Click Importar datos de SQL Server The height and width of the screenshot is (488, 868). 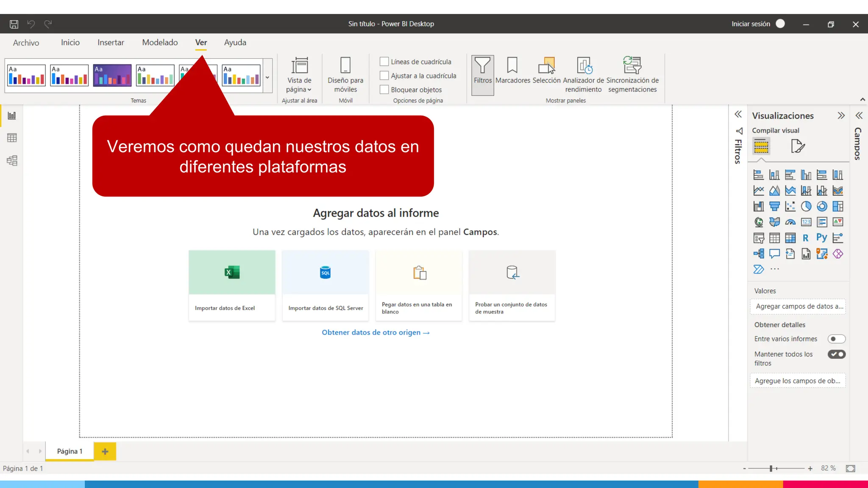[325, 286]
